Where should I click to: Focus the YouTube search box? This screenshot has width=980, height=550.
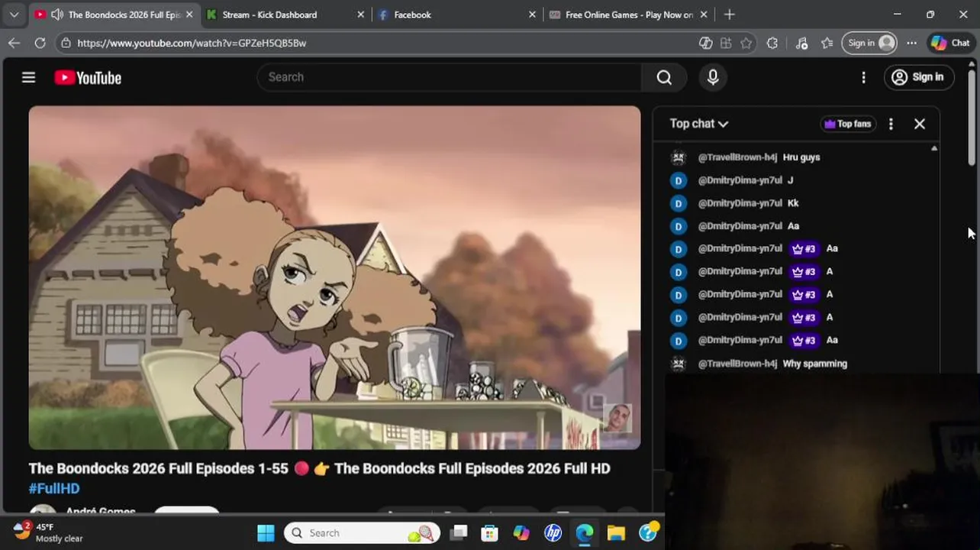click(450, 77)
